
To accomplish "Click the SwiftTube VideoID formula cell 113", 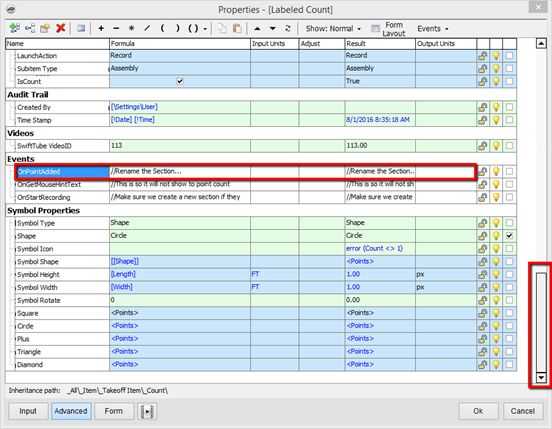I will pyautogui.click(x=180, y=146).
